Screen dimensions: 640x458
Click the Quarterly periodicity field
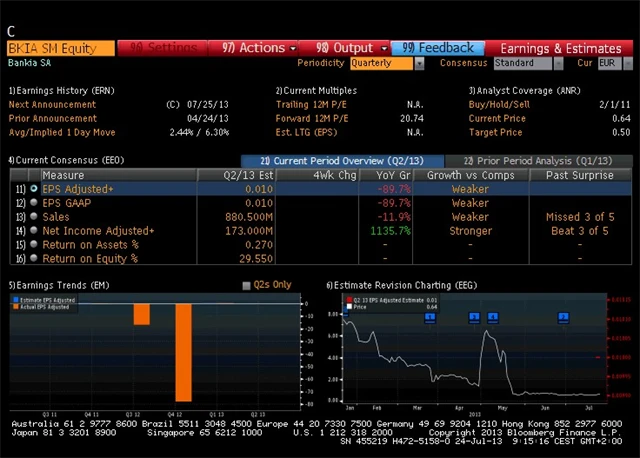click(382, 63)
